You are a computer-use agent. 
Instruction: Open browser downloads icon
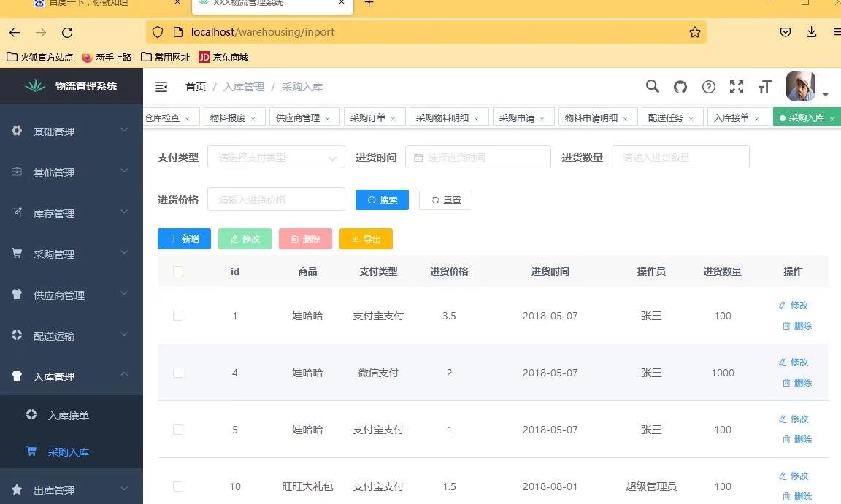tap(811, 32)
